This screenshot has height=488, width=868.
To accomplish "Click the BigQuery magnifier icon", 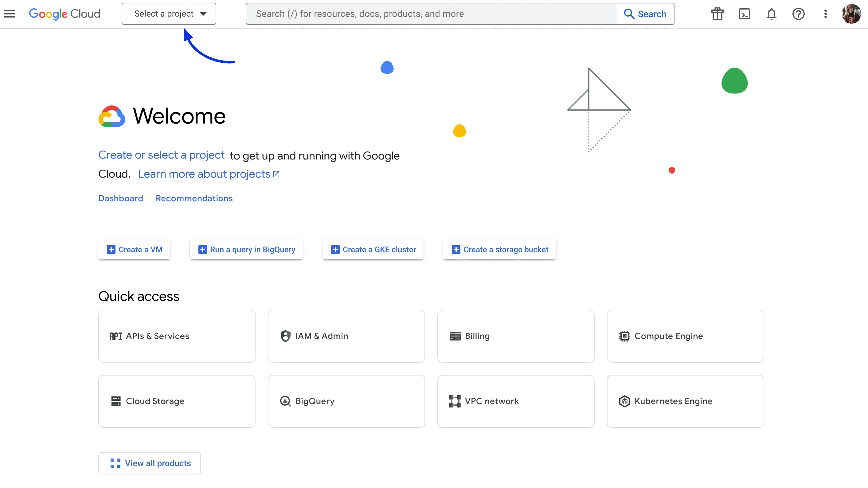I will (285, 401).
